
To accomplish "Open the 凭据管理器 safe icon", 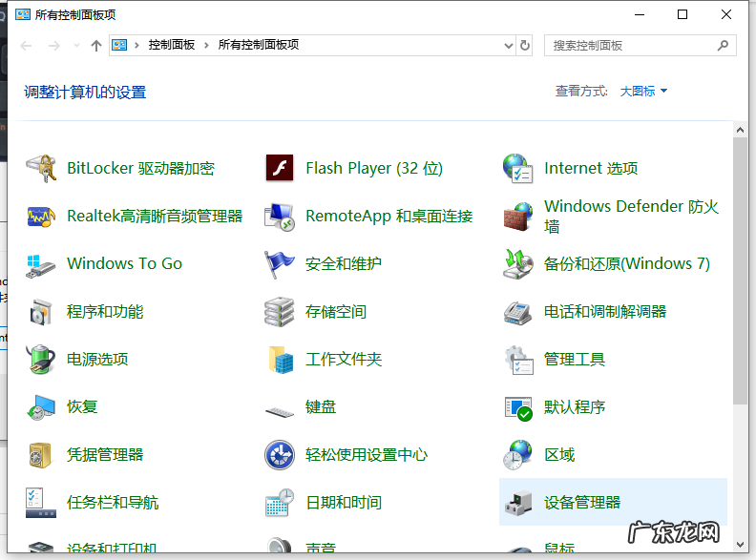I will [40, 455].
